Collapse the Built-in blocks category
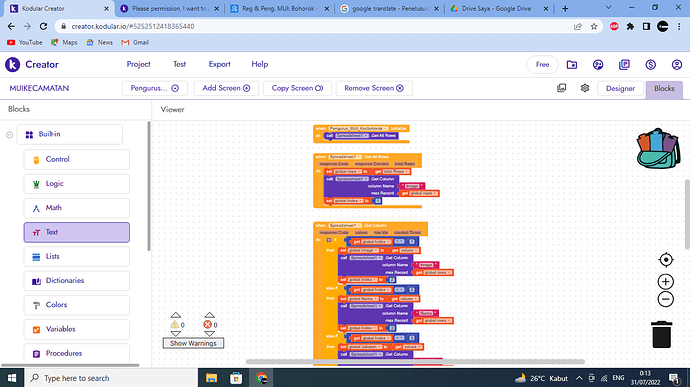Screen dimensions: 690x387 (x=9, y=135)
